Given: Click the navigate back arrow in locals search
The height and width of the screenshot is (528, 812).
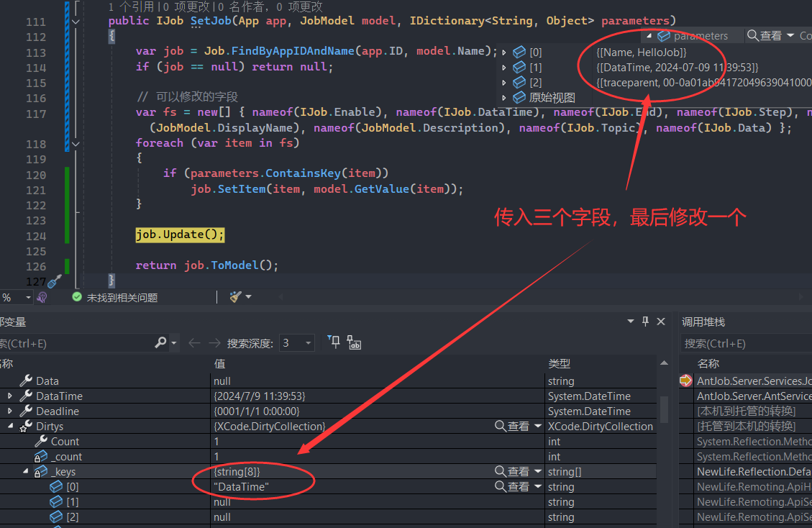Looking at the screenshot, I should pos(194,343).
